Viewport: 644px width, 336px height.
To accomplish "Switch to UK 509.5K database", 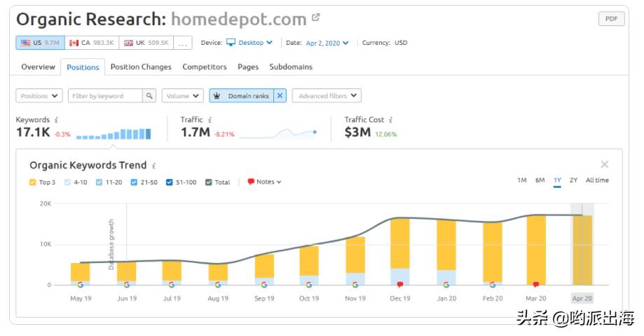I will [x=146, y=43].
